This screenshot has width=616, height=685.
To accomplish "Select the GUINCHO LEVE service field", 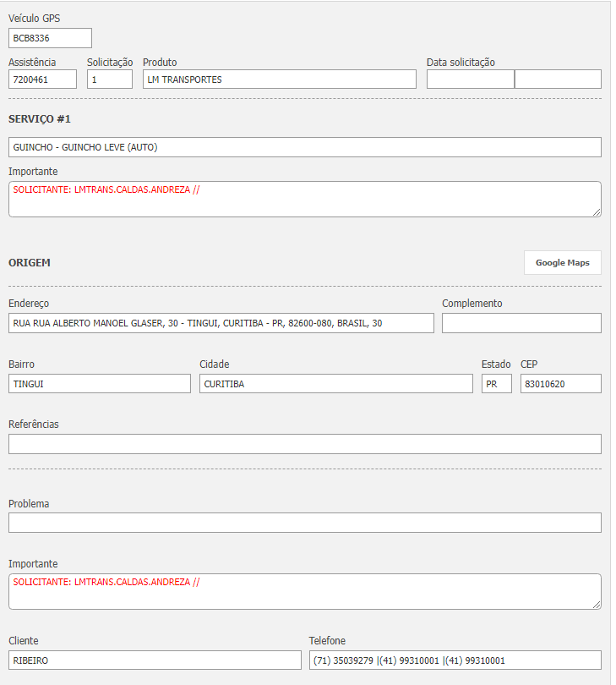I will coord(304,147).
